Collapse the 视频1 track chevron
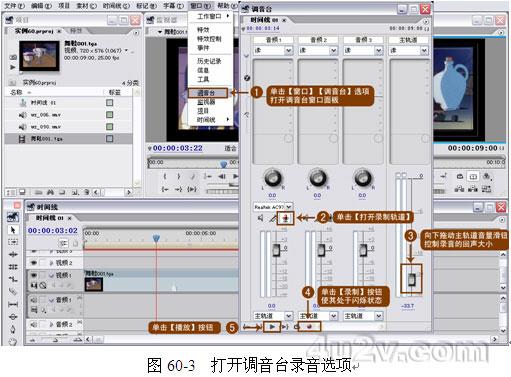 point(52,275)
